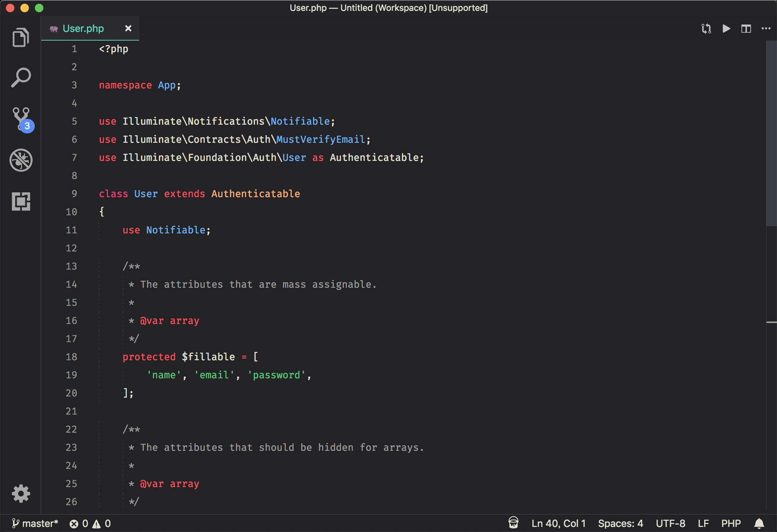
Task: Open the Search sidebar panel
Action: [x=21, y=78]
